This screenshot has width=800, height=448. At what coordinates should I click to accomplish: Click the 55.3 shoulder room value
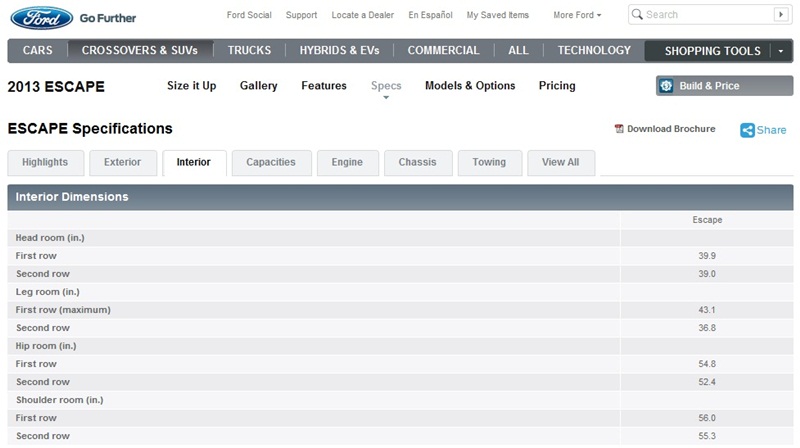click(707, 436)
